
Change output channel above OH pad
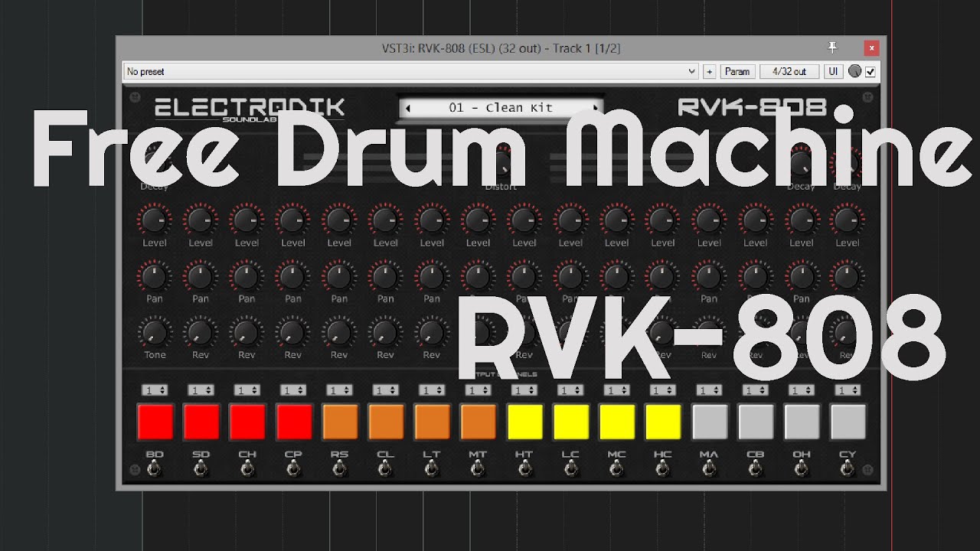tap(802, 390)
